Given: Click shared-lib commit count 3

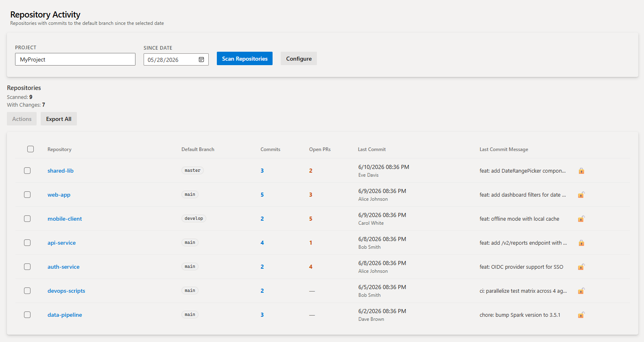Looking at the screenshot, I should [262, 171].
